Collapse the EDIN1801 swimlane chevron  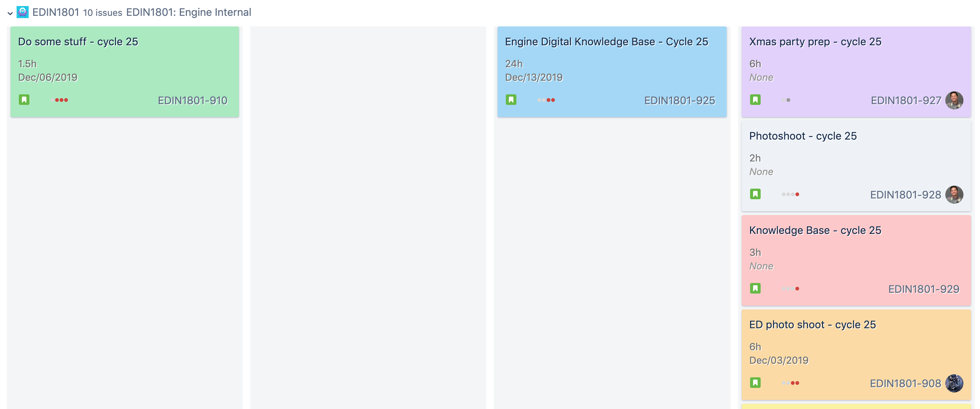10,13
